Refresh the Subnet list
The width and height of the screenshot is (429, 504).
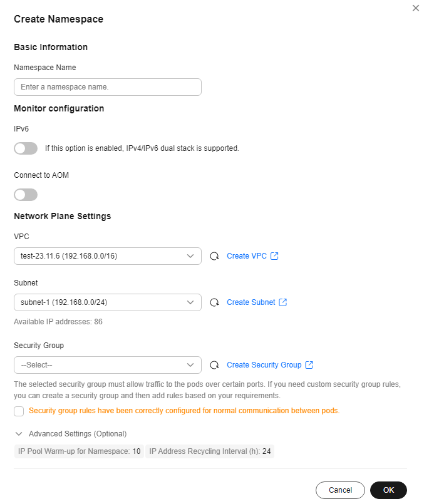pyautogui.click(x=214, y=302)
